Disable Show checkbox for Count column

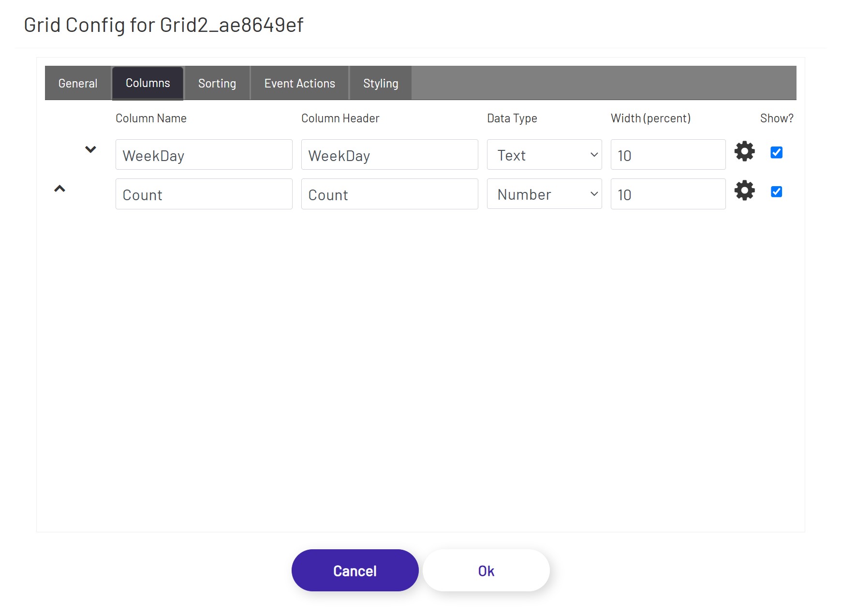pyautogui.click(x=776, y=191)
